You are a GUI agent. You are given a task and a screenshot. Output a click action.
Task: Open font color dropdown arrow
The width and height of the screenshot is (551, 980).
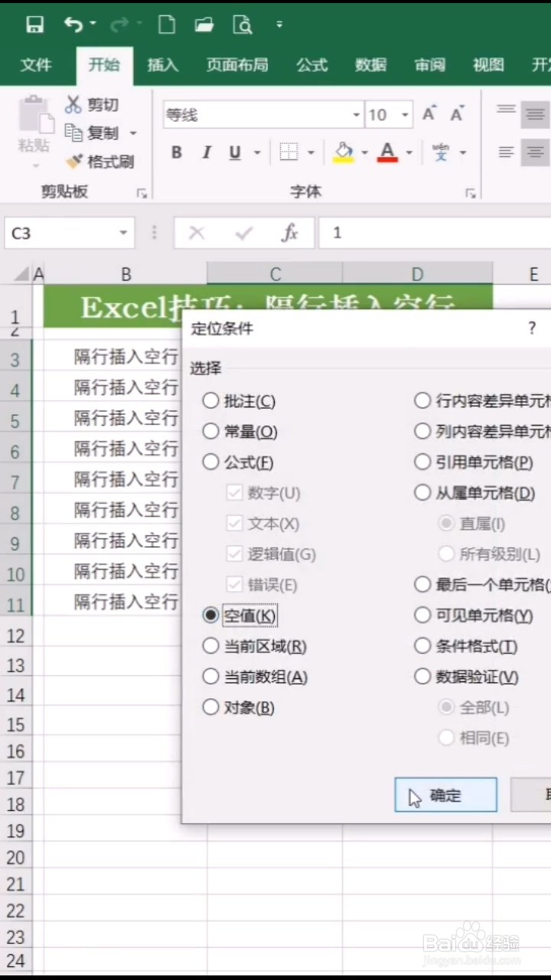click(409, 153)
